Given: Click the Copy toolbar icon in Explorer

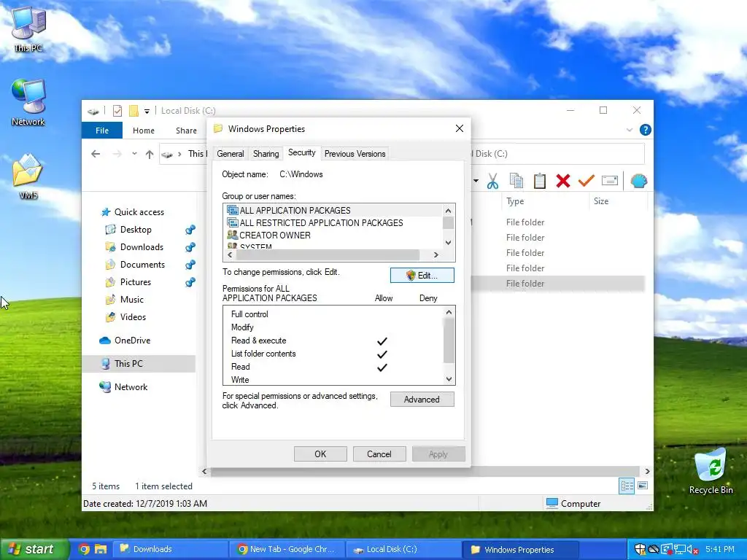Looking at the screenshot, I should [516, 181].
